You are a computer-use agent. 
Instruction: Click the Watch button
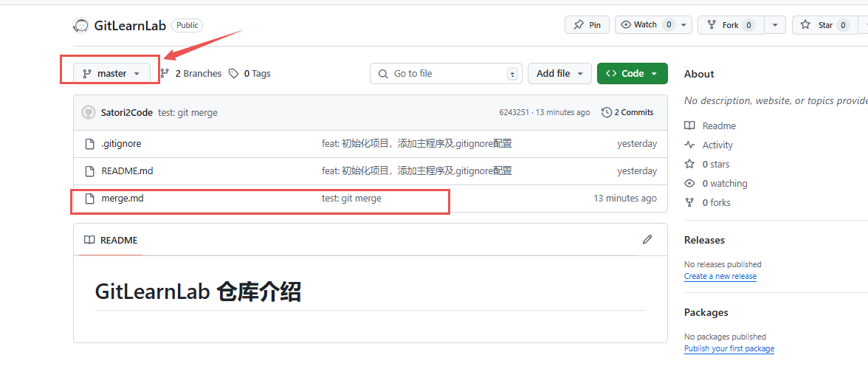click(x=645, y=25)
